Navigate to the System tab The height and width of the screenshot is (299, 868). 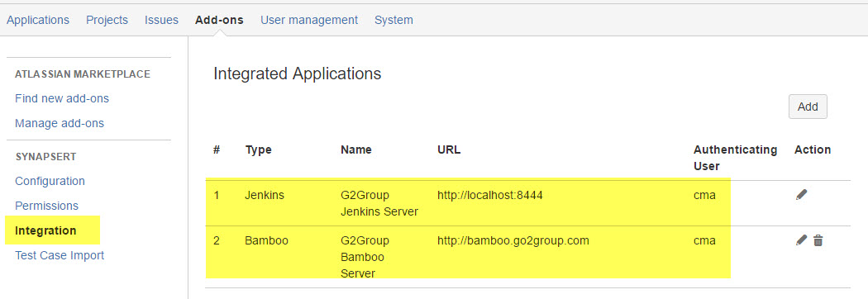[393, 20]
